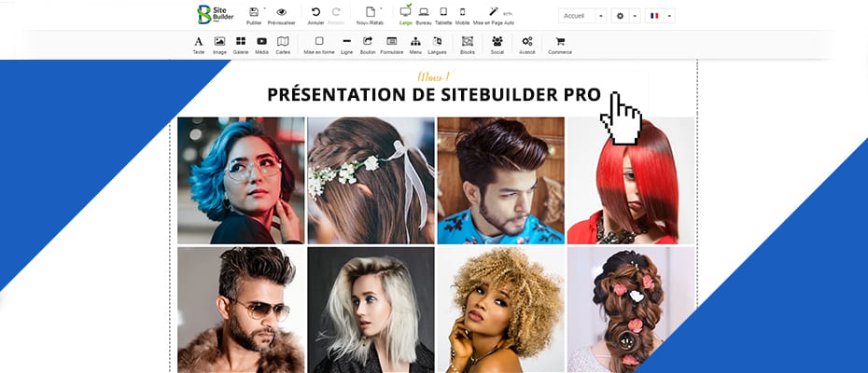Select the Mise en forme shape tool
Viewport: 868px width, 373px height.
pos(319,46)
